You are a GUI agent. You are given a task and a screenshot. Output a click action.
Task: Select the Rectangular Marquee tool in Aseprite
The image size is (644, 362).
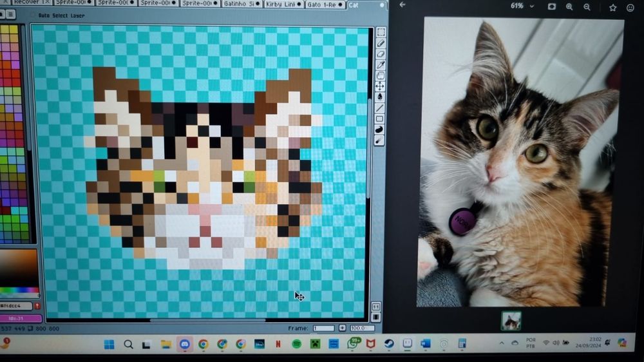point(381,32)
